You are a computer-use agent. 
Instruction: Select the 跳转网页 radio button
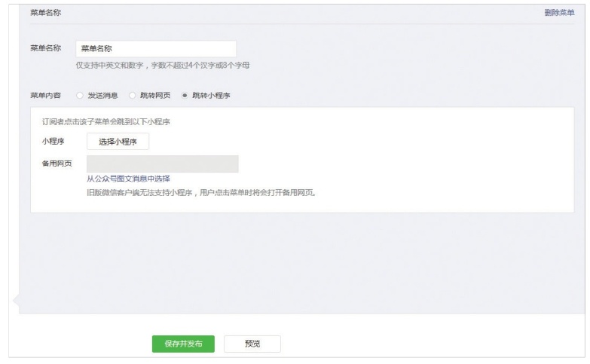click(132, 95)
